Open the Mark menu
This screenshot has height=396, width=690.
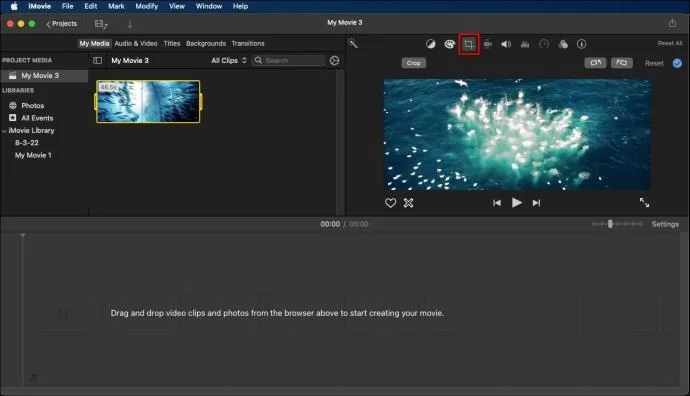pos(116,6)
